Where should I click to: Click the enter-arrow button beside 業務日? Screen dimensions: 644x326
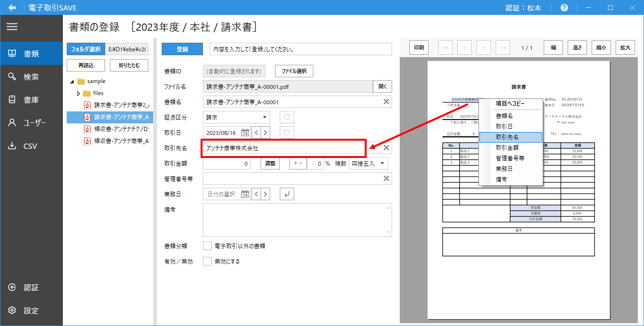[286, 194]
